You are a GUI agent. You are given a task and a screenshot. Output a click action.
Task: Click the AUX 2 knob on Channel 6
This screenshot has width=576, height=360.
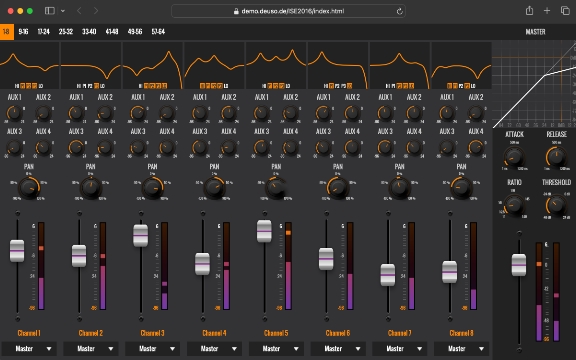click(x=352, y=113)
